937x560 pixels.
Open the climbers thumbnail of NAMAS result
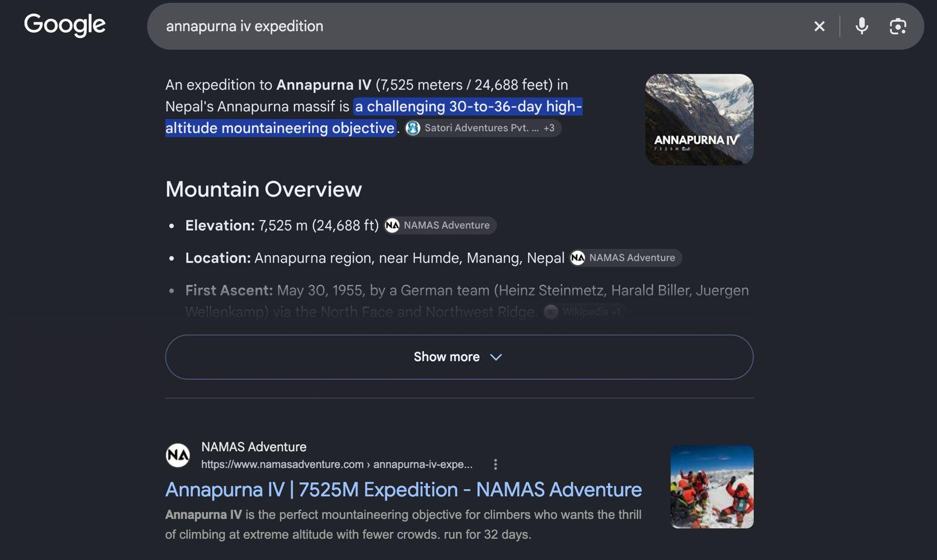click(712, 487)
